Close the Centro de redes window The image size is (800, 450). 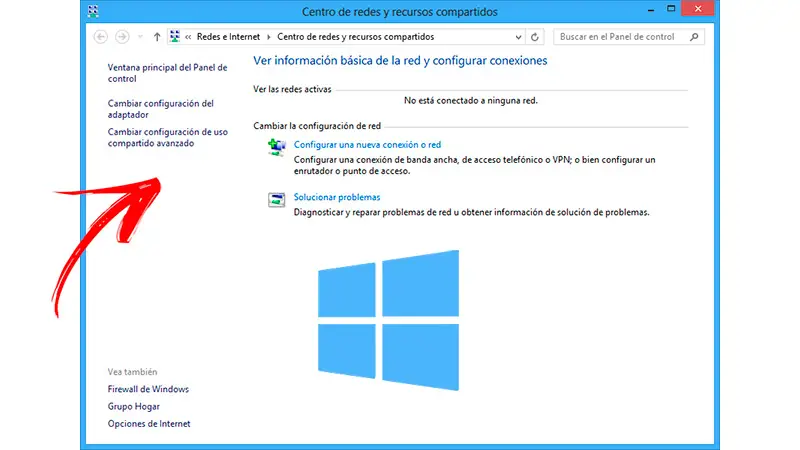pyautogui.click(x=698, y=9)
